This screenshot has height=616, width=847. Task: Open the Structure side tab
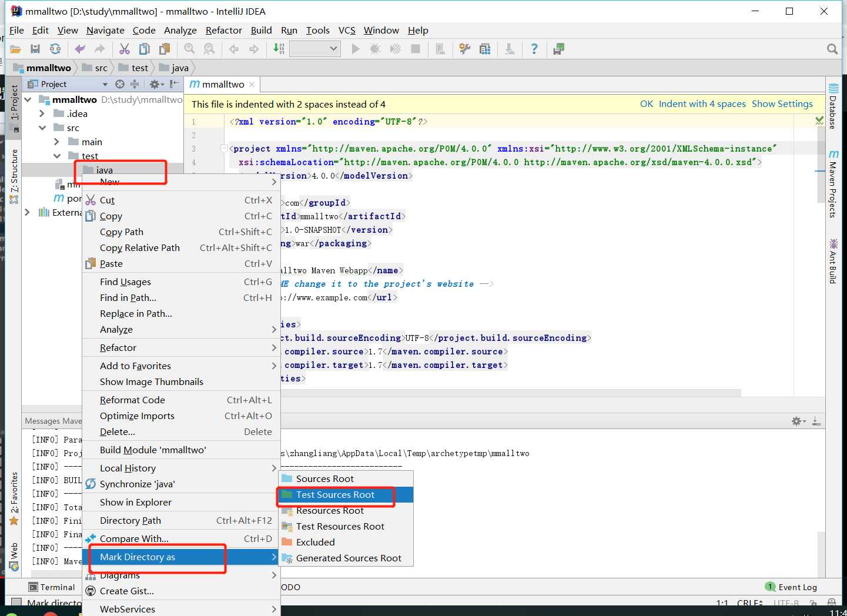coord(14,176)
